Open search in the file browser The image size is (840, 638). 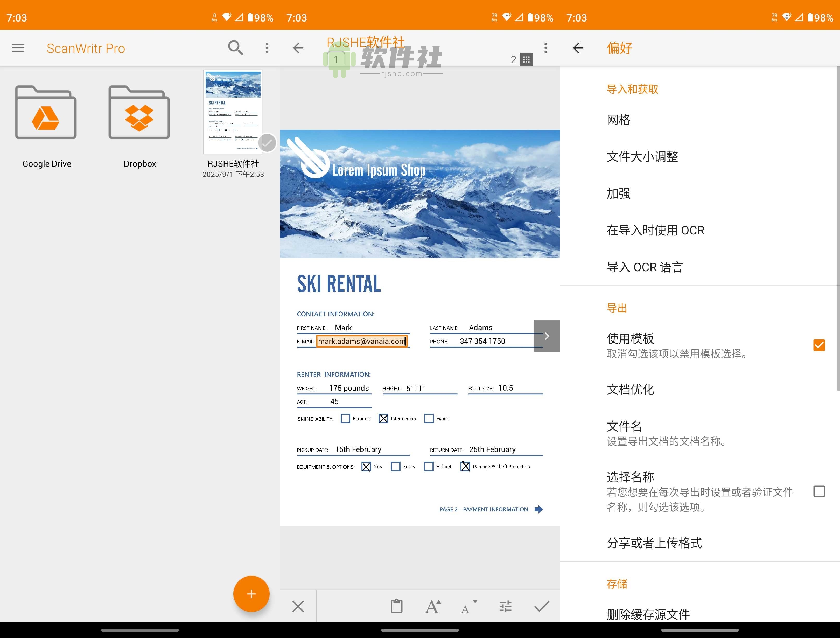tap(235, 48)
